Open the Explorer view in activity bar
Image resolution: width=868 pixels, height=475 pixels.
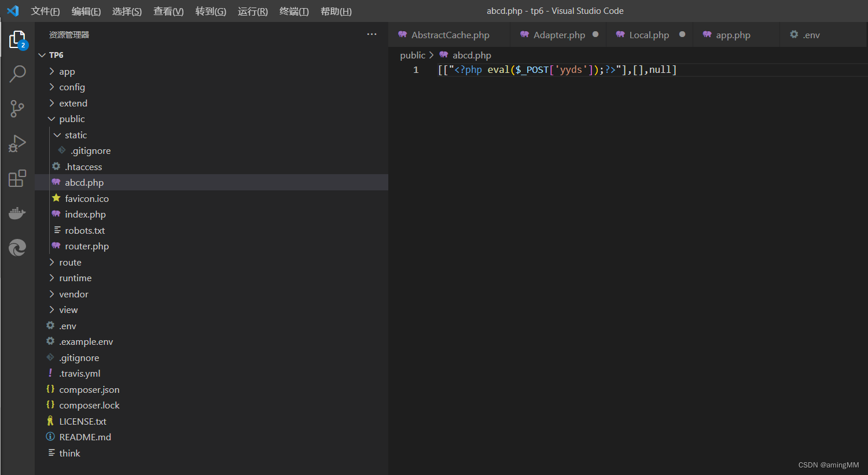pyautogui.click(x=17, y=39)
